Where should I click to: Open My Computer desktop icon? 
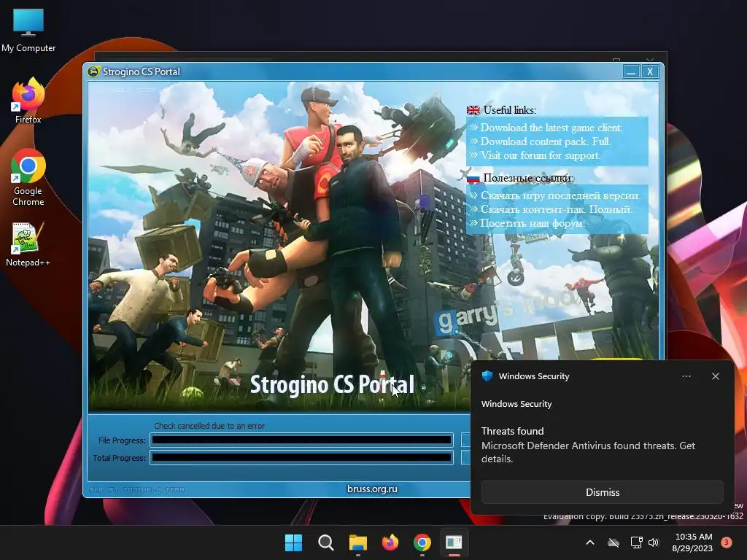pyautogui.click(x=28, y=30)
